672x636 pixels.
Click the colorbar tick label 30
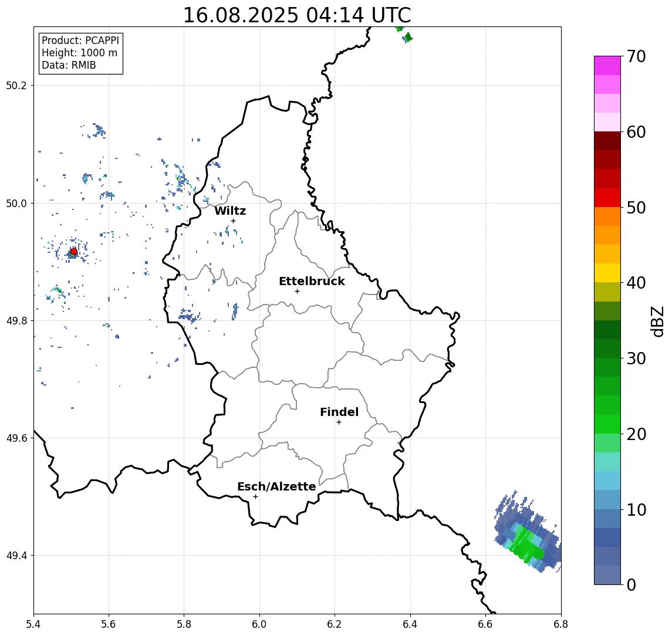coord(636,358)
